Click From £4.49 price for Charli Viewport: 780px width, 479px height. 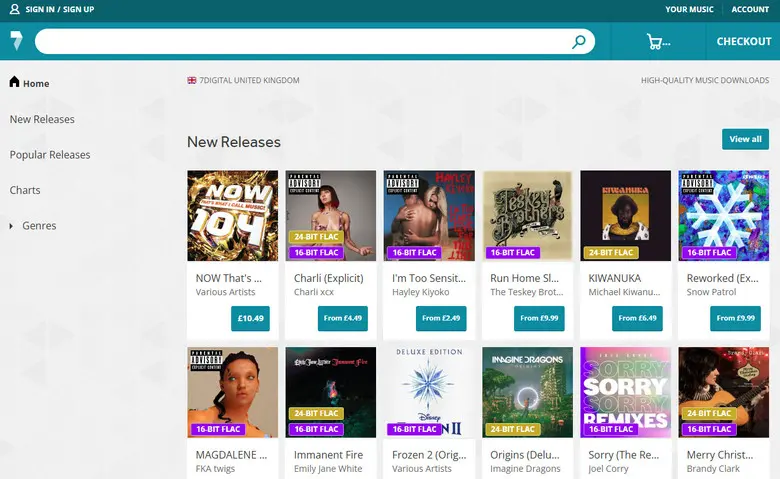click(342, 318)
